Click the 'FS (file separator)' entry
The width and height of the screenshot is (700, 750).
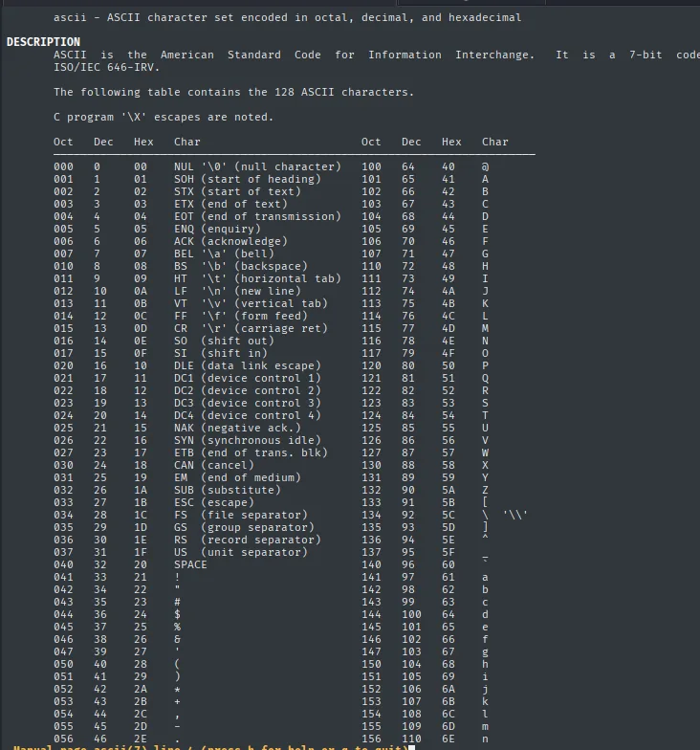pyautogui.click(x=241, y=515)
